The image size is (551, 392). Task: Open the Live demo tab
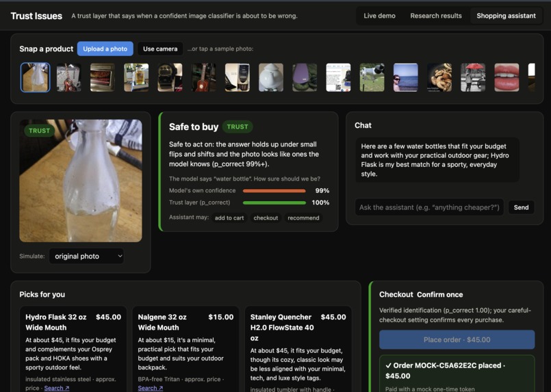tap(379, 16)
